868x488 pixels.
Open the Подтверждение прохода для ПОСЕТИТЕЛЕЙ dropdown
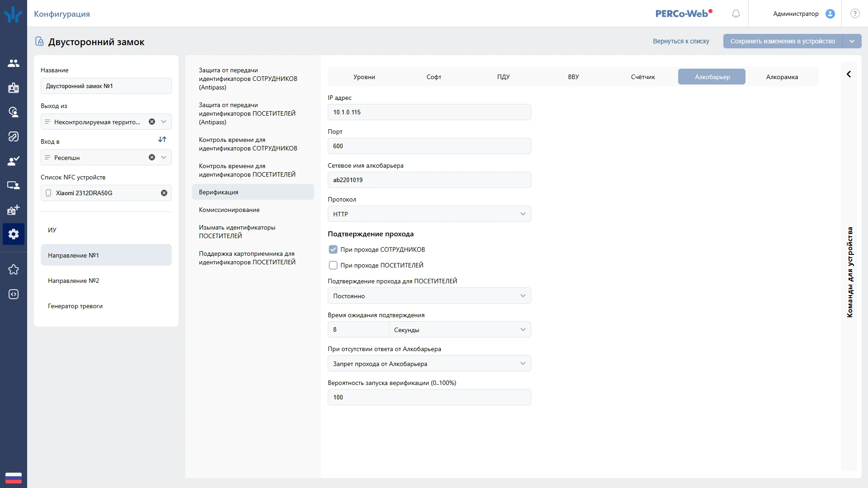coord(429,296)
